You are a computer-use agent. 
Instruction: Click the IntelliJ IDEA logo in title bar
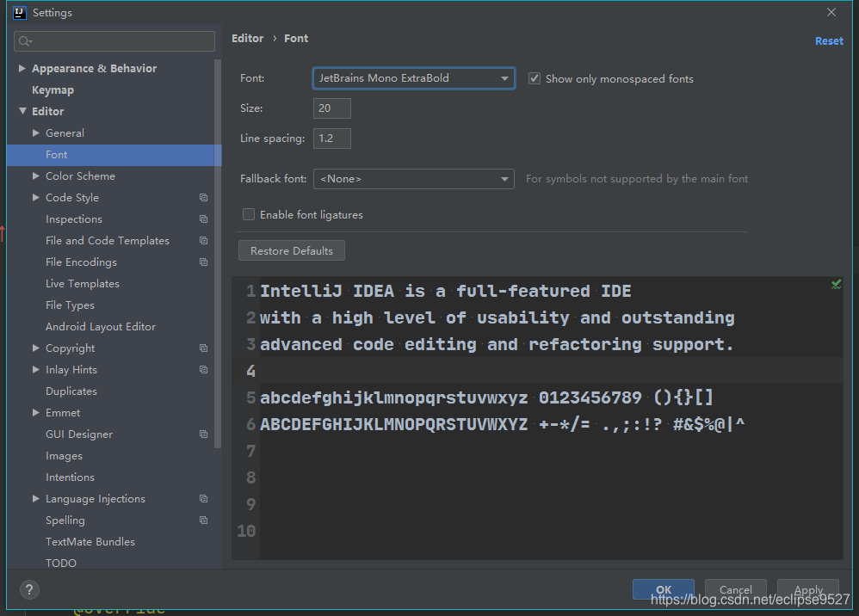tap(20, 13)
